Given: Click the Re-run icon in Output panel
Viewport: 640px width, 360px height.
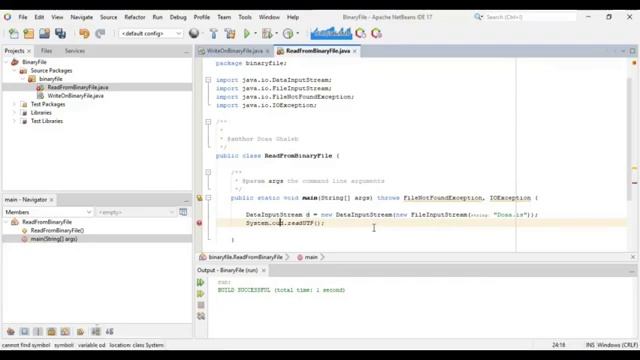Looking at the screenshot, I should point(200,282).
